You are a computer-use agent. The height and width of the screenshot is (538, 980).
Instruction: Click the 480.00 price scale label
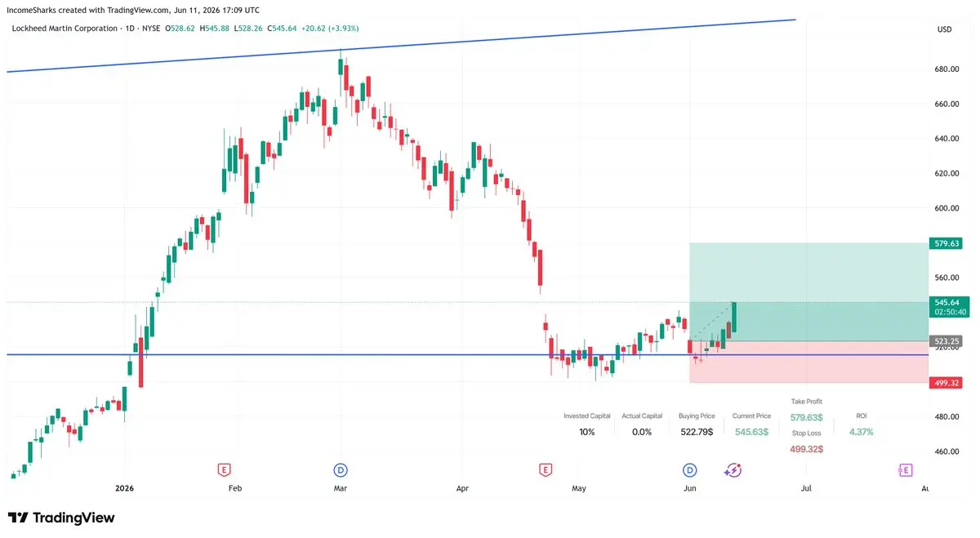click(x=947, y=417)
